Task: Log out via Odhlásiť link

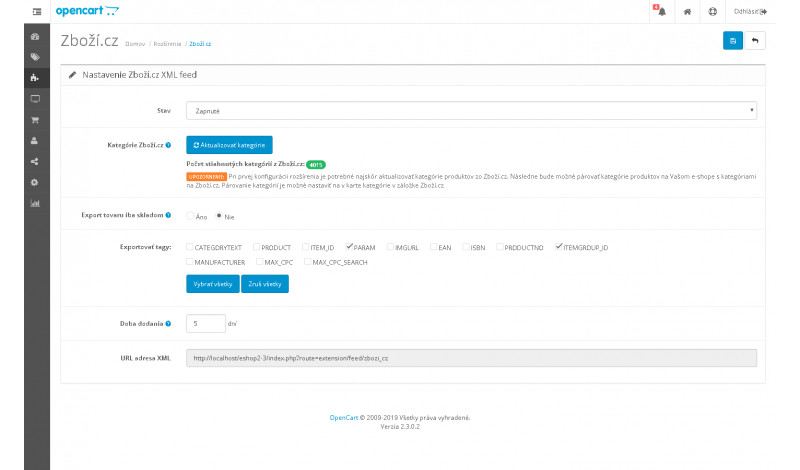Action: click(x=750, y=11)
